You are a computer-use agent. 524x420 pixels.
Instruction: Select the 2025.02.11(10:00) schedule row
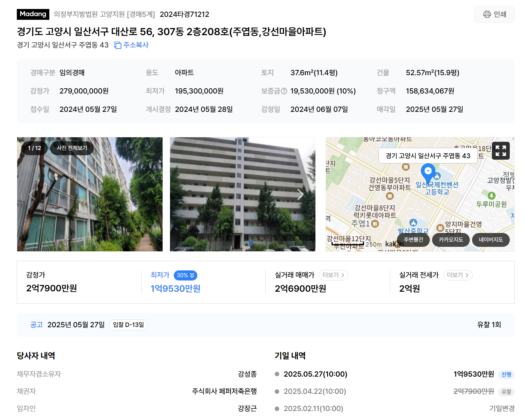[394, 408]
